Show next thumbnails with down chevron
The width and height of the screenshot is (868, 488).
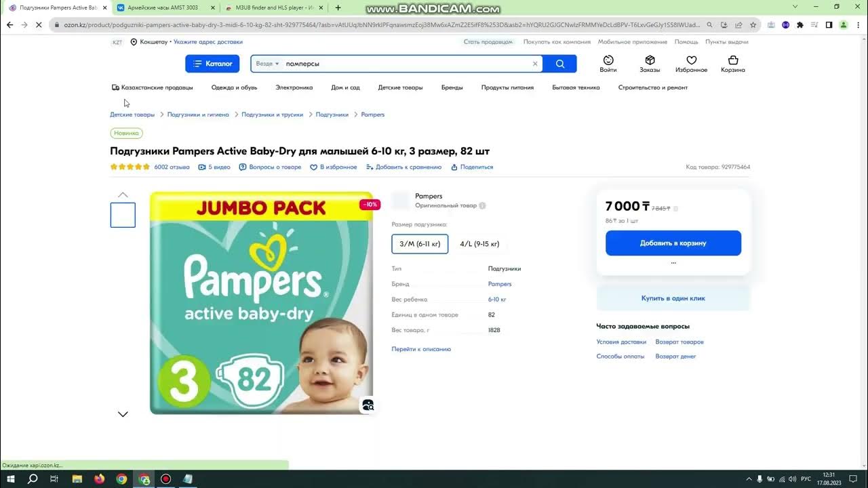point(123,414)
